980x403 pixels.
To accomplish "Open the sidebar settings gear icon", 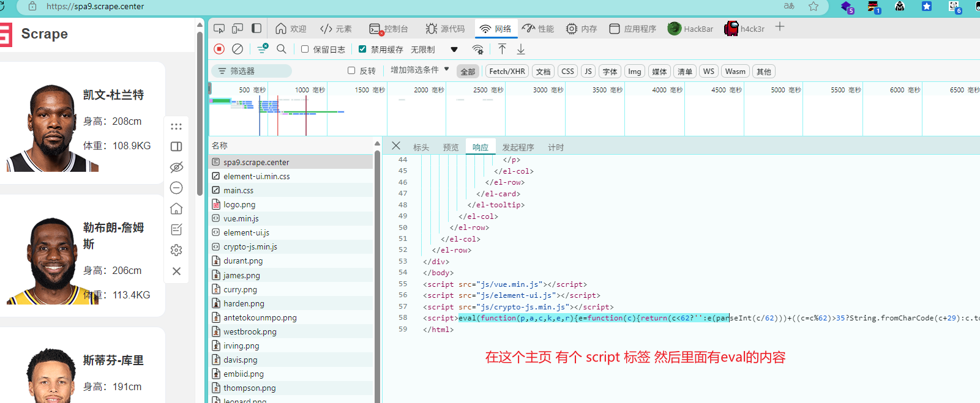I will (176, 250).
